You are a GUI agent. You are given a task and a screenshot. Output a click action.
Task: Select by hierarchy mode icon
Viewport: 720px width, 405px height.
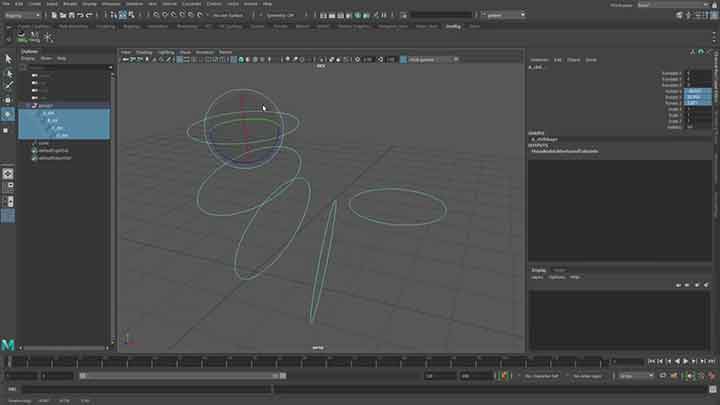[114, 15]
